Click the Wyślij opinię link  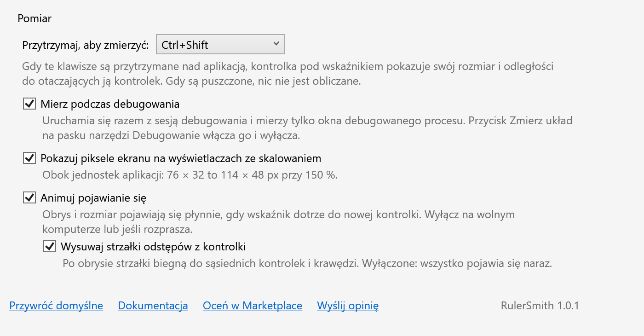point(348,306)
